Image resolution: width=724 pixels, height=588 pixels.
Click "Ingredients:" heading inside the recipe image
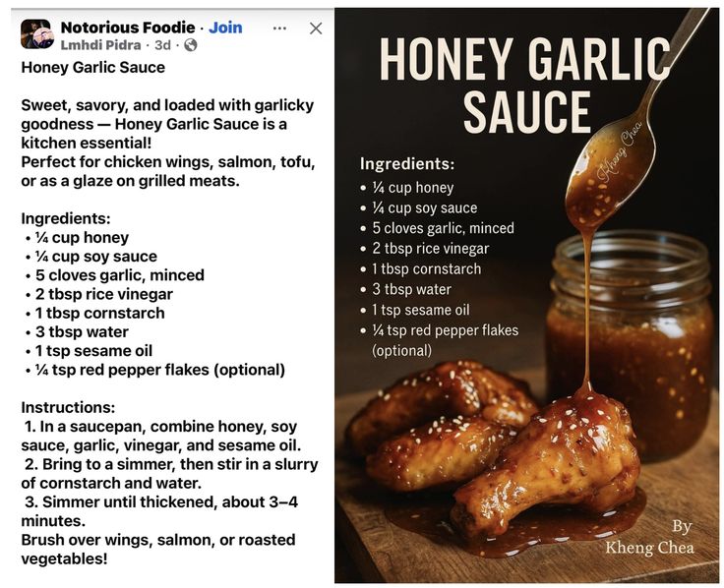pyautogui.click(x=407, y=164)
